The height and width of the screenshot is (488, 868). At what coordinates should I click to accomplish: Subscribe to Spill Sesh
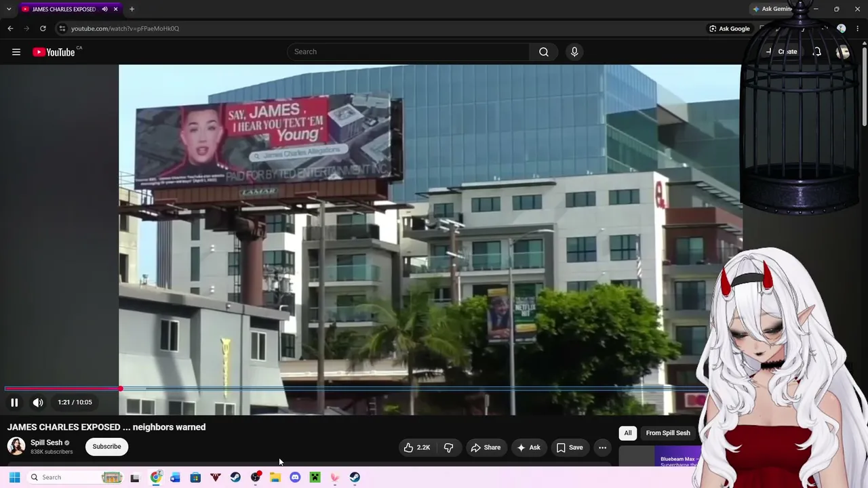tap(106, 447)
